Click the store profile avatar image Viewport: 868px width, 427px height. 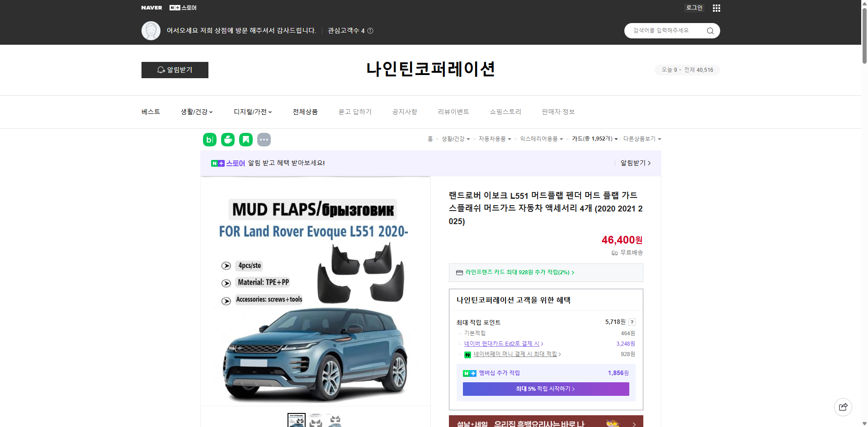(151, 31)
